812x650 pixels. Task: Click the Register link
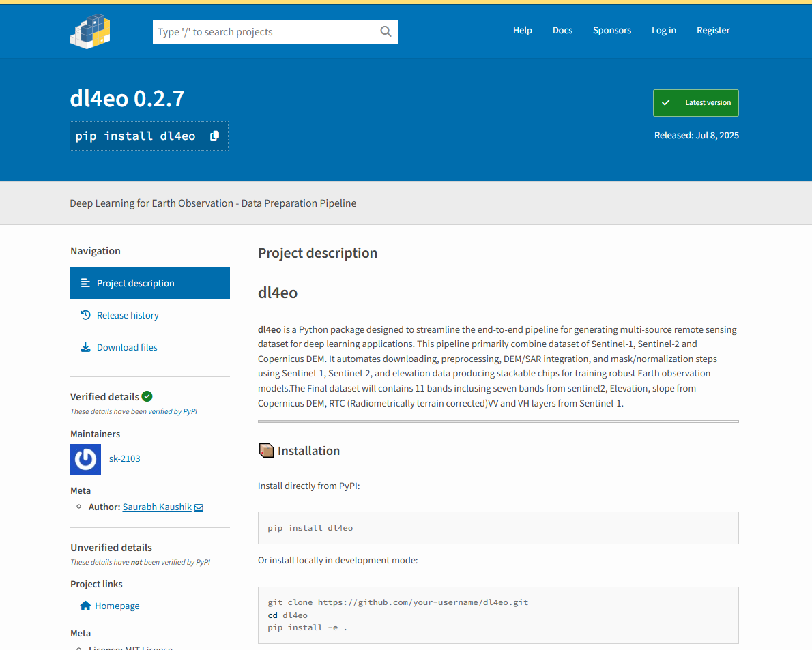[x=713, y=30]
